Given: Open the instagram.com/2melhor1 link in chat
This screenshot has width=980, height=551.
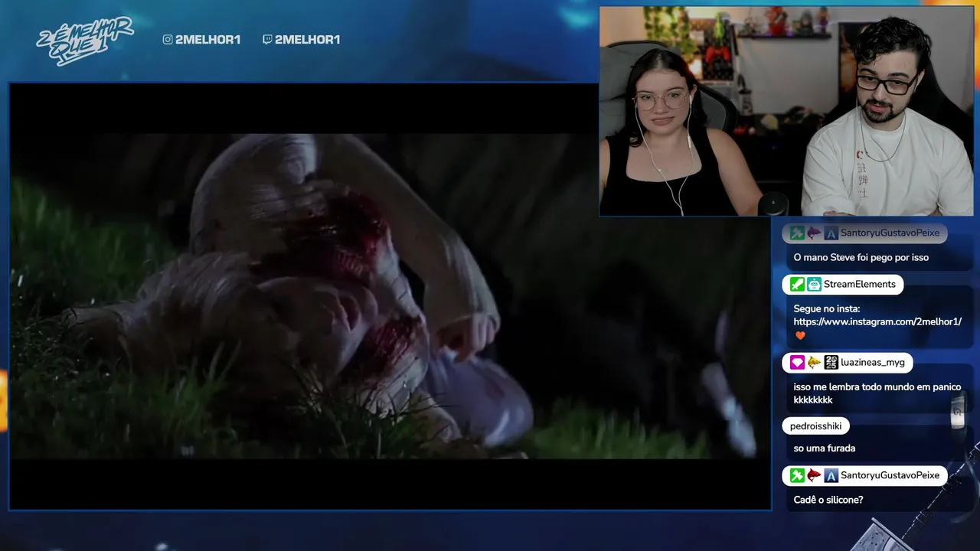Looking at the screenshot, I should 877,322.
